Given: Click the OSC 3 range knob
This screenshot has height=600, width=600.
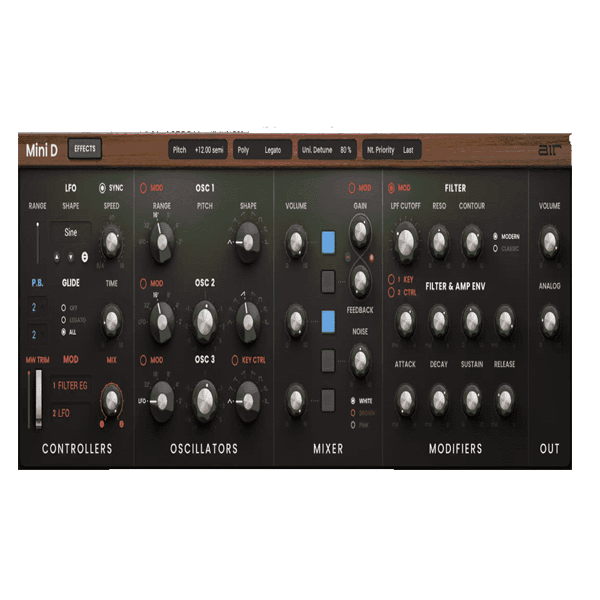Looking at the screenshot, I should pos(161,401).
